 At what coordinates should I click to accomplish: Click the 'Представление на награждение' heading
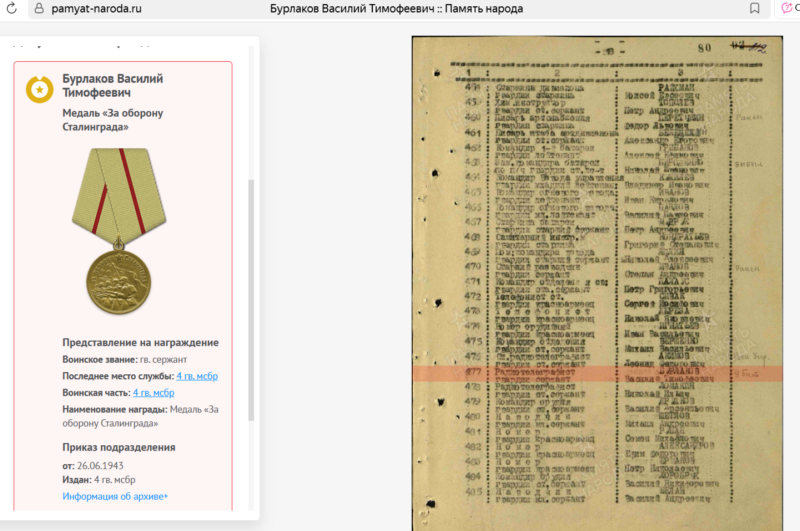click(140, 342)
